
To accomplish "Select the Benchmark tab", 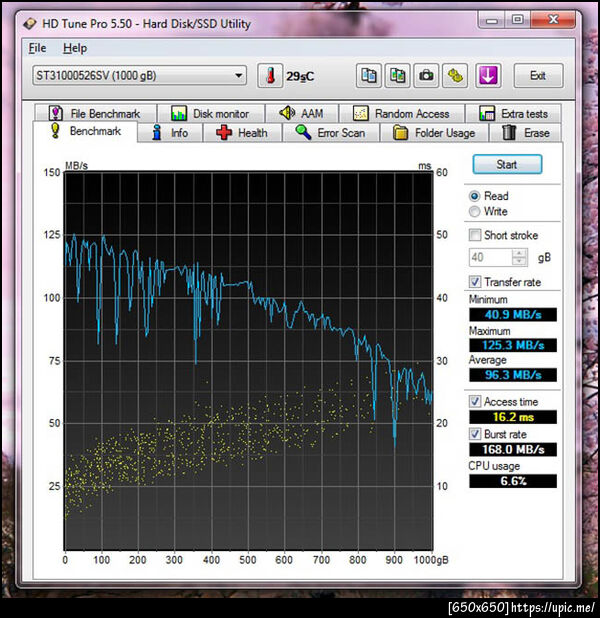I will 85,131.
